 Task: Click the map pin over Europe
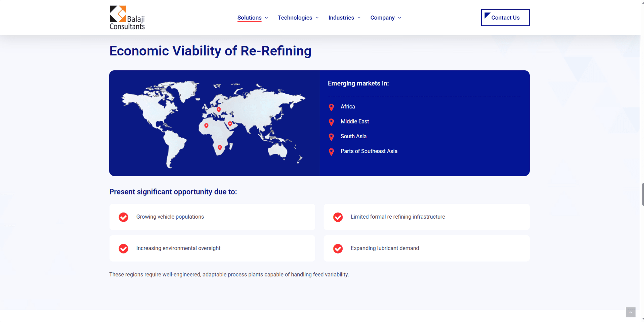click(219, 109)
